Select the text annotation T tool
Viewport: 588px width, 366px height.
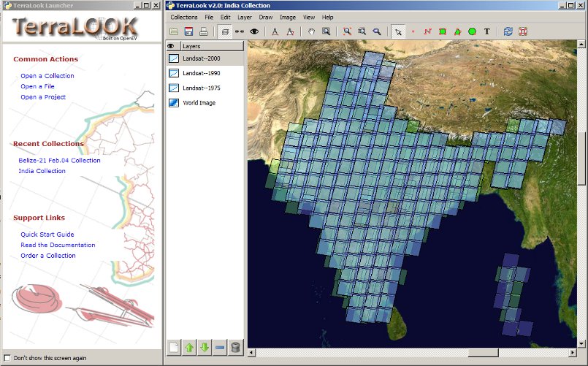pos(487,31)
